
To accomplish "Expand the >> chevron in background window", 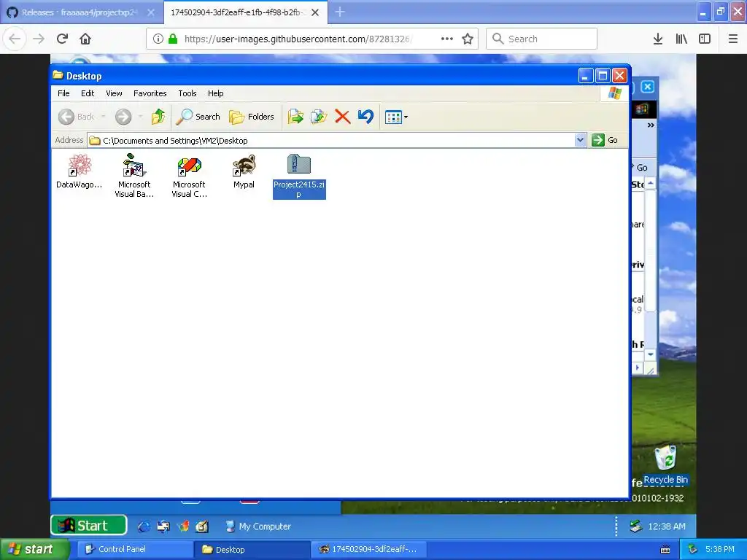I will [x=651, y=125].
